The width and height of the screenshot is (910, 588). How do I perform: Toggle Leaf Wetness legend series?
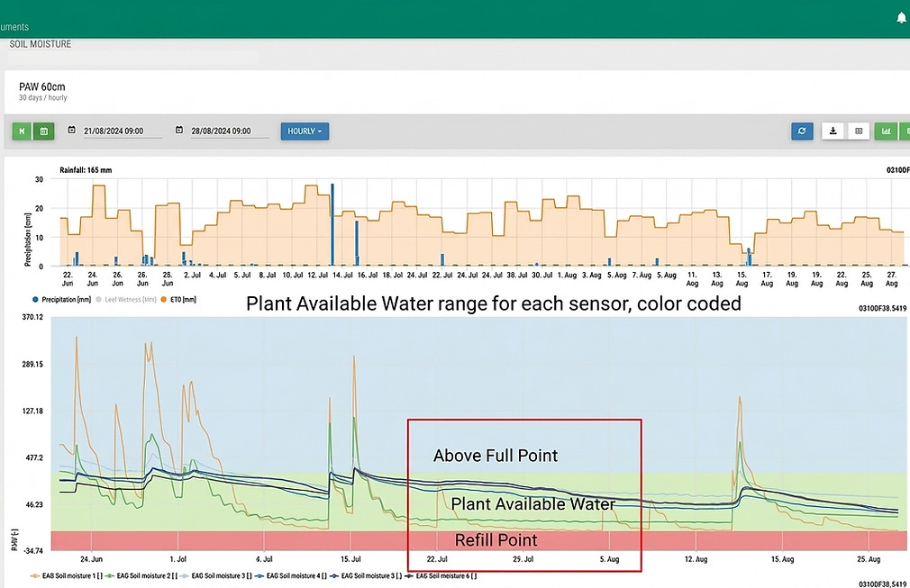point(126,300)
